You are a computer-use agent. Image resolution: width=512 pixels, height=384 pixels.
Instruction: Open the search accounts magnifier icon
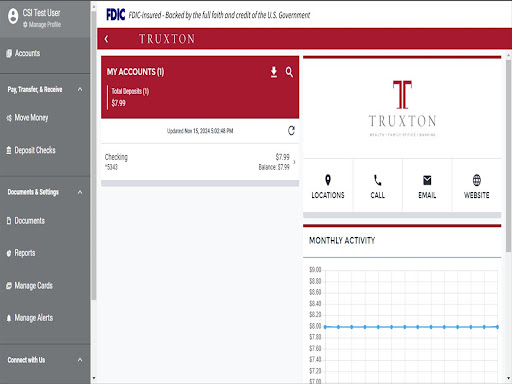pos(289,72)
